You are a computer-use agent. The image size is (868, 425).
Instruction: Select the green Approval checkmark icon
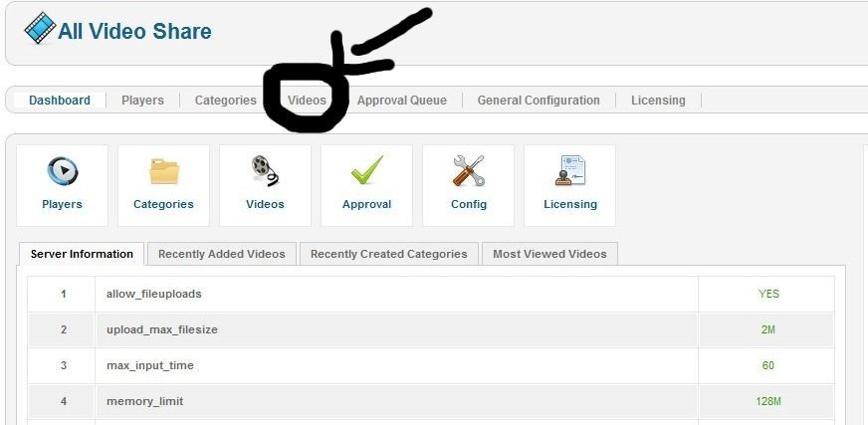click(367, 170)
